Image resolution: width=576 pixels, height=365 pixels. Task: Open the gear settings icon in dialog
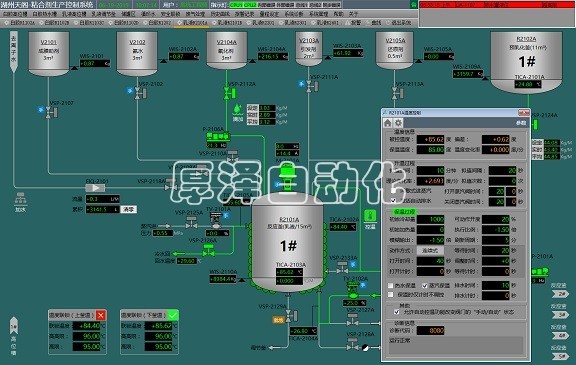[x=398, y=123]
